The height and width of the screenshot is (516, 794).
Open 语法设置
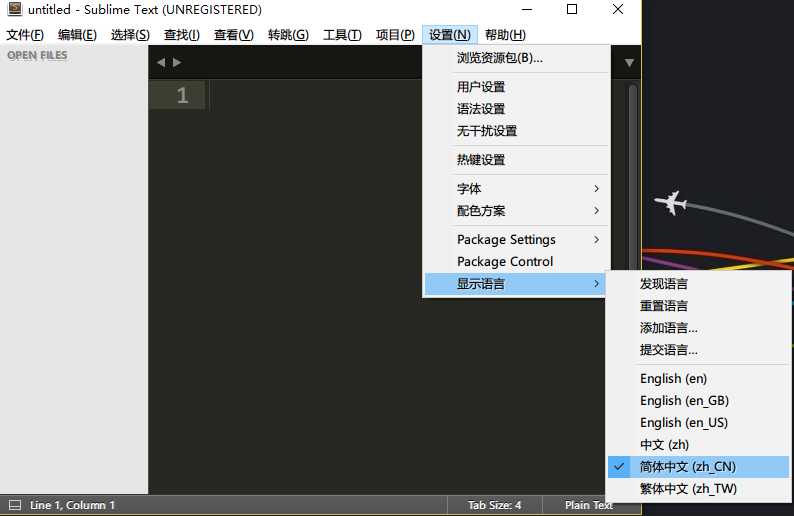pos(516,109)
